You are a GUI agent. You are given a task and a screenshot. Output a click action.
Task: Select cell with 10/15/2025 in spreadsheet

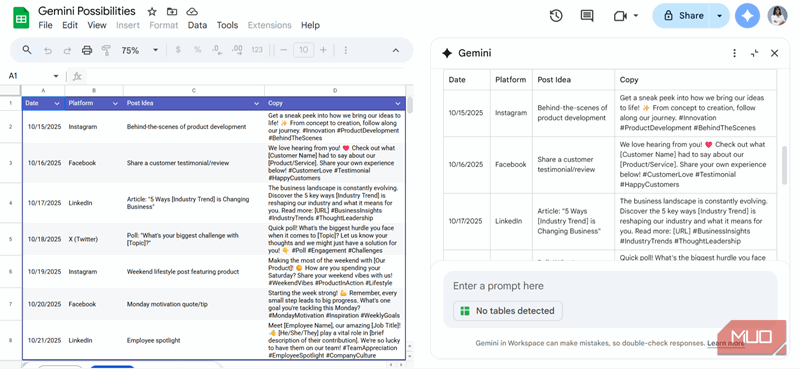(44, 127)
